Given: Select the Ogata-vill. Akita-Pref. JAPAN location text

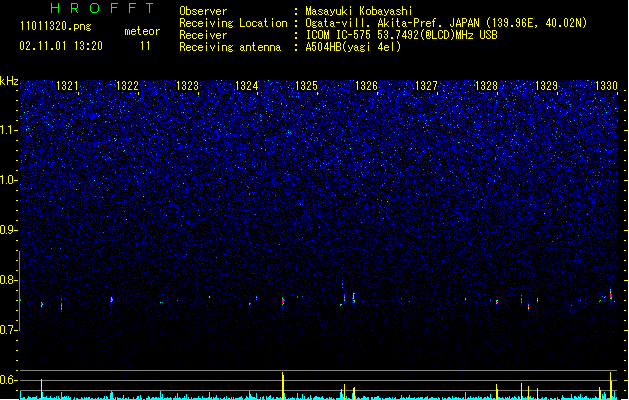Looking at the screenshot, I should coord(446,23).
